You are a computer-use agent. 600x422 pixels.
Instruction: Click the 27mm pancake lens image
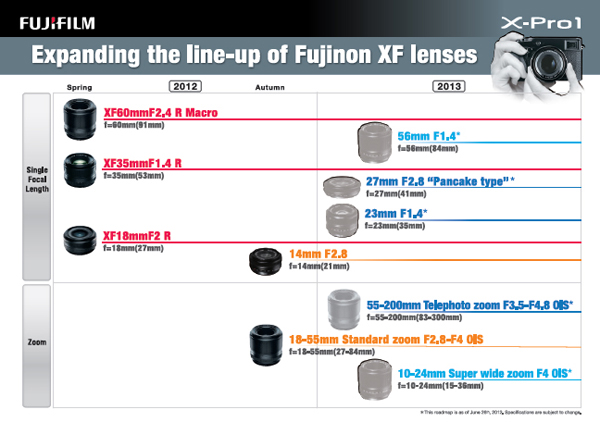(342, 187)
